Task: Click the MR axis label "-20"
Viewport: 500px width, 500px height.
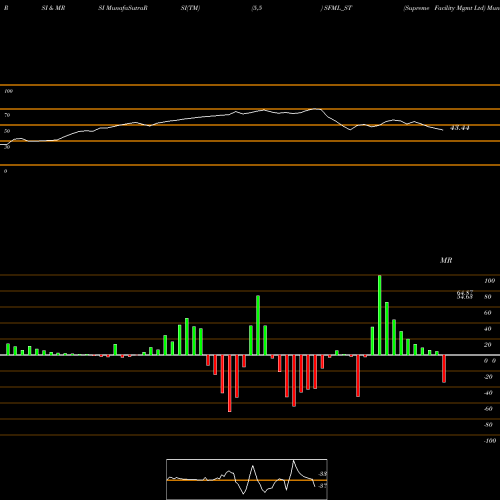Action: point(488,377)
